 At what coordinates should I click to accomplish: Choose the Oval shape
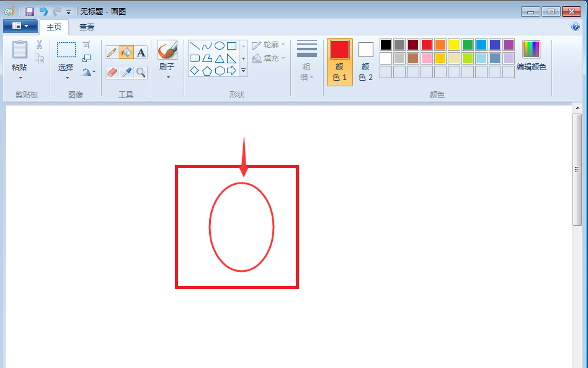coord(220,46)
